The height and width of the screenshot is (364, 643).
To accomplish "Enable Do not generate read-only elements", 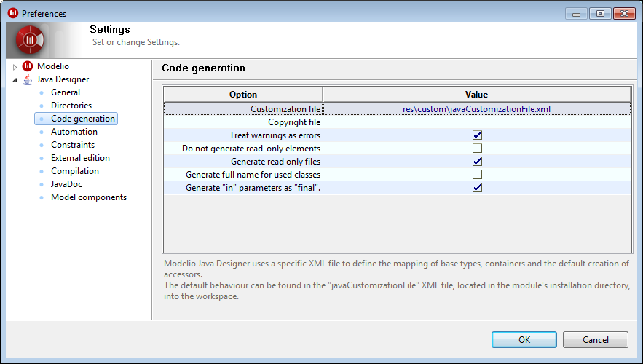I will click(x=477, y=149).
